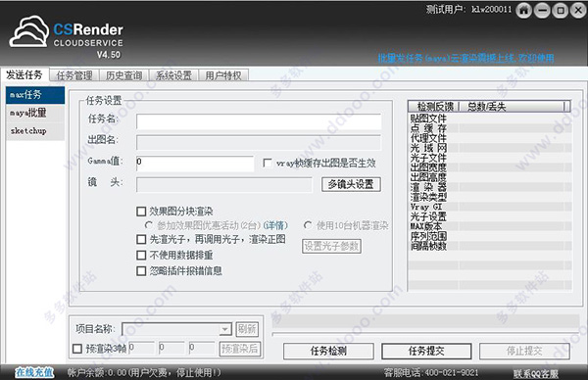Select 参加效果图优惠活动(2台) radio option
588x380 pixels.
pos(149,225)
